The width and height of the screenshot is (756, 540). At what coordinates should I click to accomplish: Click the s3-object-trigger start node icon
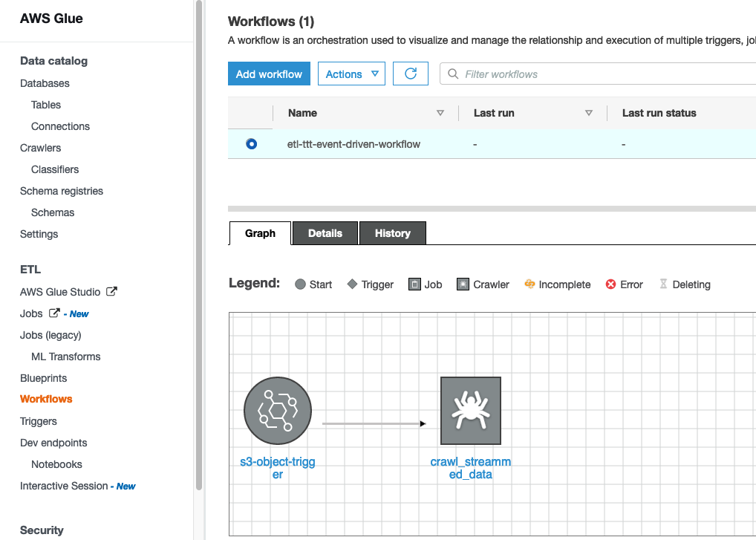pyautogui.click(x=278, y=411)
